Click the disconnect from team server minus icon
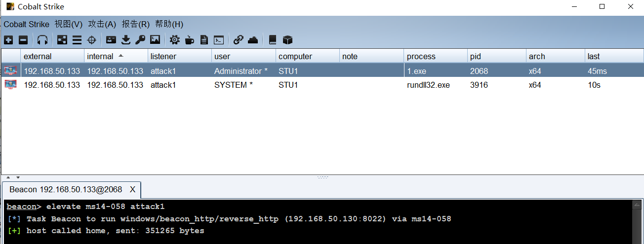 click(x=23, y=40)
